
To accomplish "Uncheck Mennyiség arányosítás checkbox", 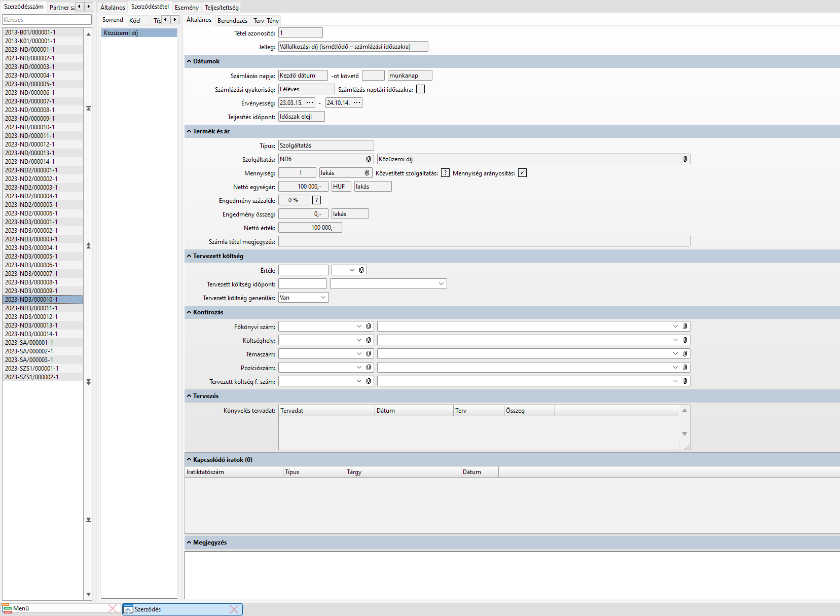I will pos(522,173).
